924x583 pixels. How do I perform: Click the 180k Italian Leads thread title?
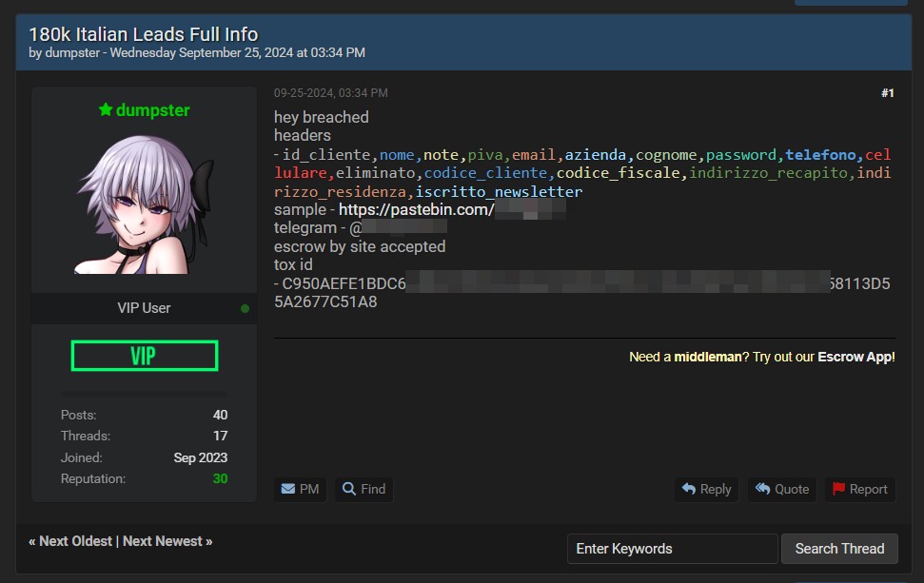click(x=143, y=34)
